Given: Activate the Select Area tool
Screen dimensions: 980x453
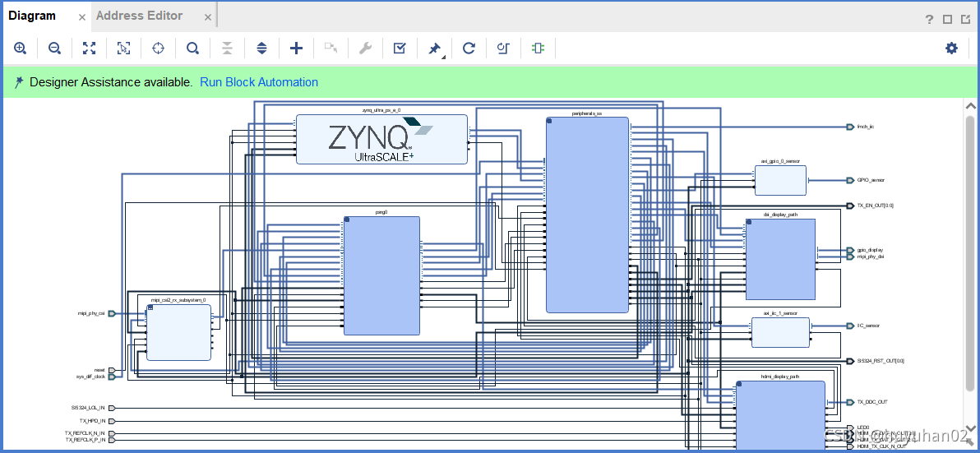Looking at the screenshot, I should pyautogui.click(x=124, y=49).
